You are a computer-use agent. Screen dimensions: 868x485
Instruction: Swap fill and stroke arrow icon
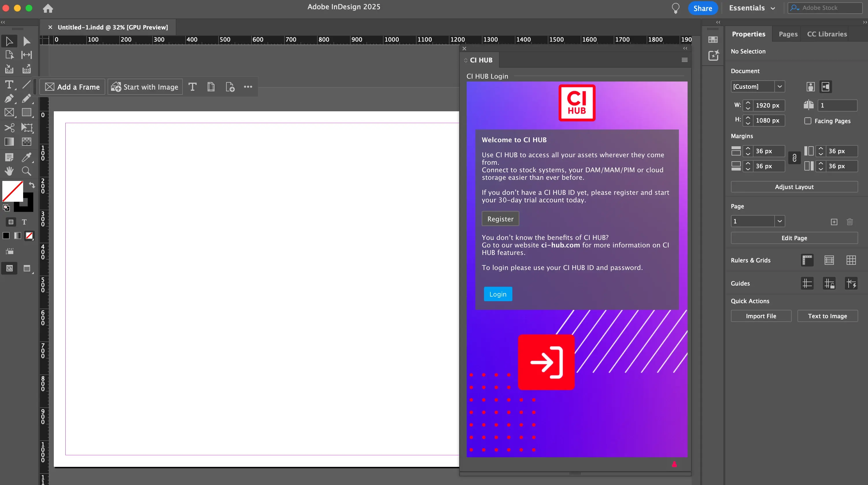click(32, 185)
